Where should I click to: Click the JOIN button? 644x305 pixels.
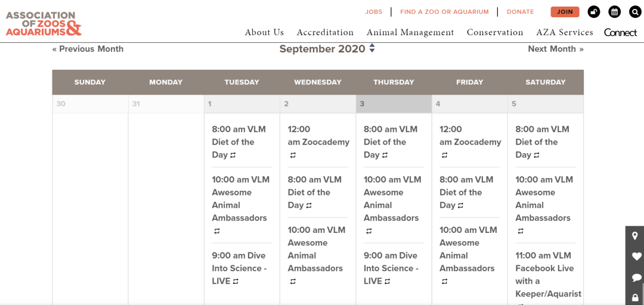click(565, 12)
